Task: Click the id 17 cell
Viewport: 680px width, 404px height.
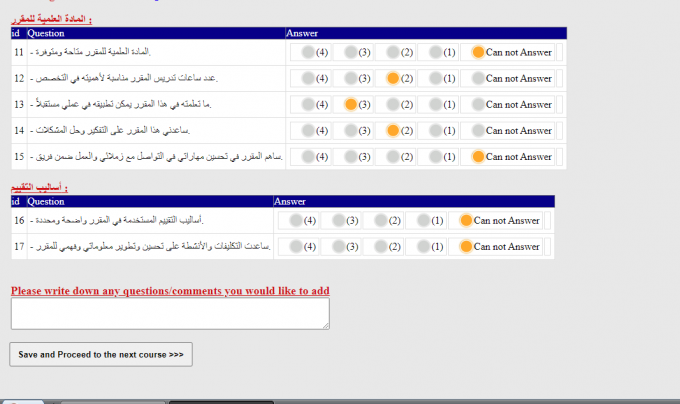Action: tap(19, 247)
